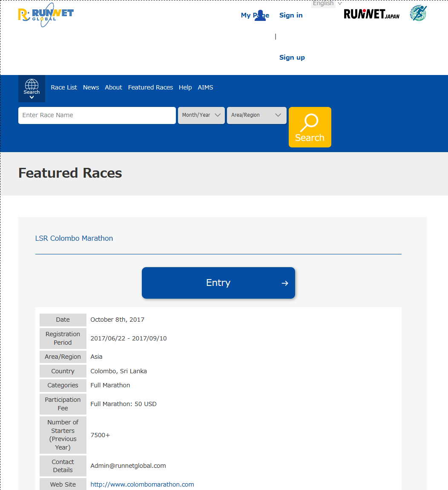Image resolution: width=448 pixels, height=490 pixels.
Task: Go to the News menu item
Action: [x=91, y=87]
